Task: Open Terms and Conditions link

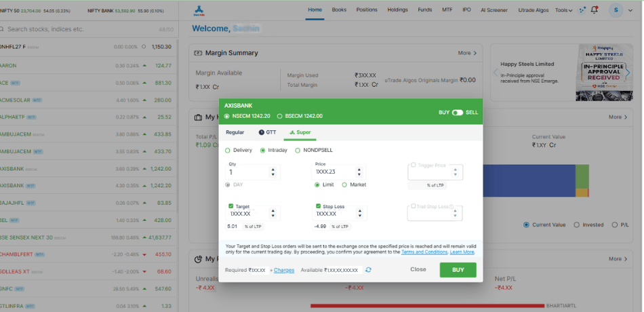Action: pos(424,252)
